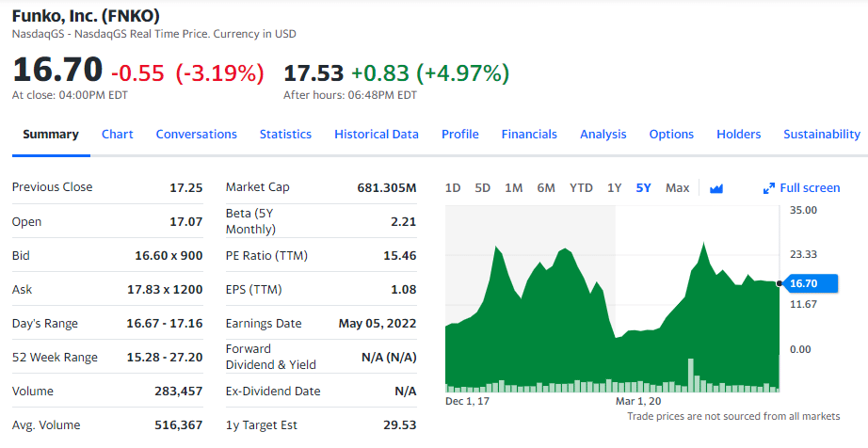Click the Ex-Dividend Date label

pos(273,391)
